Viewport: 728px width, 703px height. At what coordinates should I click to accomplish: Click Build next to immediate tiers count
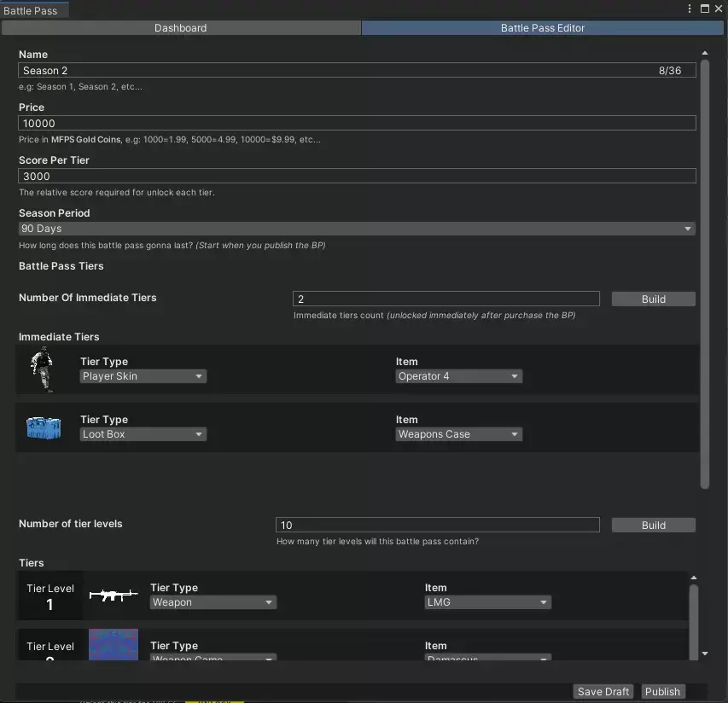[653, 299]
